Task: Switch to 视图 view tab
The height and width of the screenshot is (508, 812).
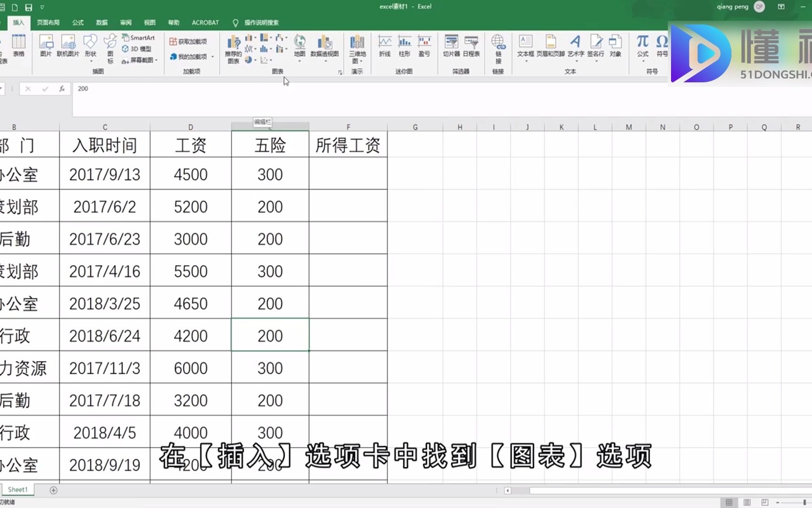Action: click(150, 23)
